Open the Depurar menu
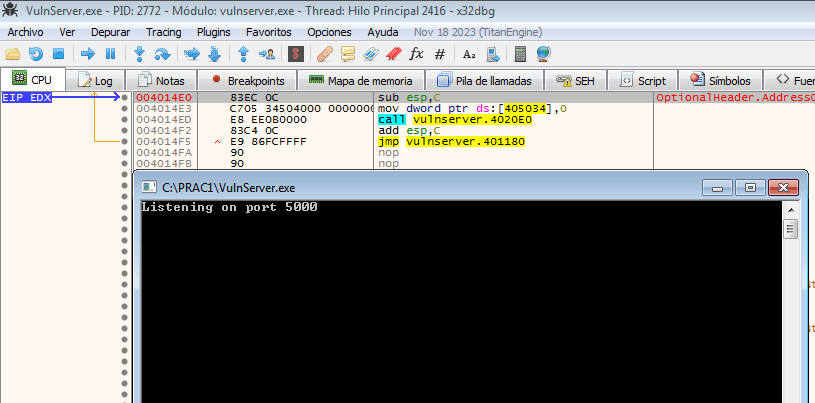815x403 pixels. tap(111, 32)
